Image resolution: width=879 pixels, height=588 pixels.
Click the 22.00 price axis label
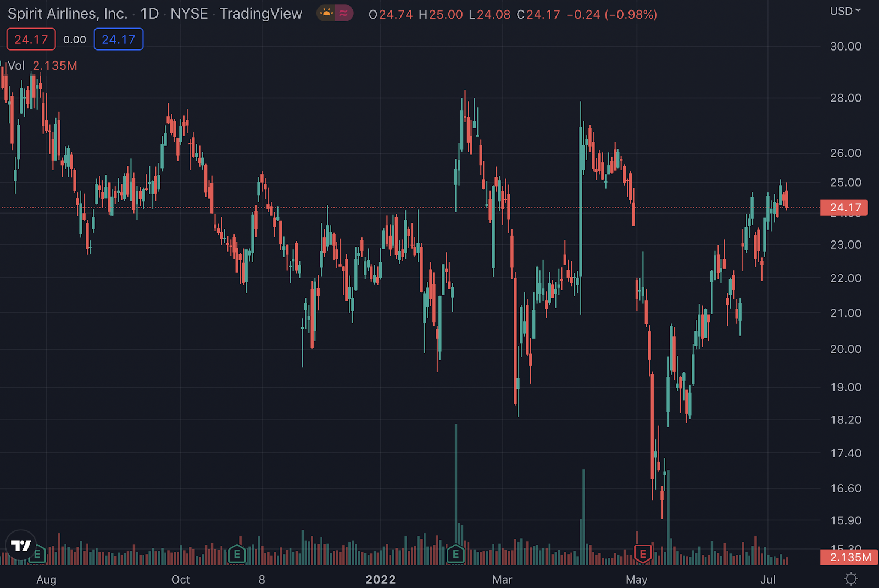[x=845, y=278]
